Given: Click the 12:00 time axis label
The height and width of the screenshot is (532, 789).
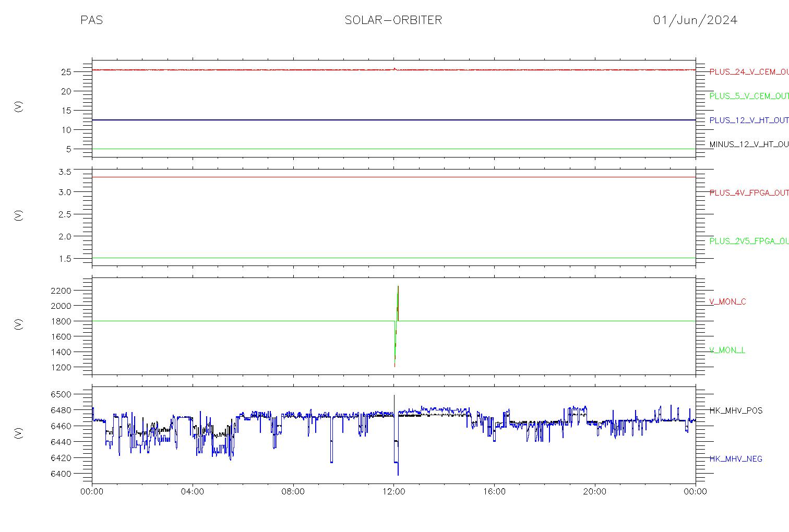Looking at the screenshot, I should pyautogui.click(x=394, y=492).
